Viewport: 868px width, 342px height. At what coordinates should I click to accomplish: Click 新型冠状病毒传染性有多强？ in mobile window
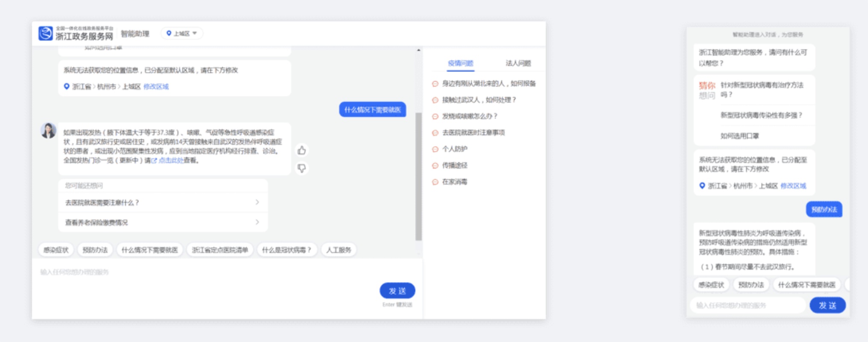tap(762, 115)
